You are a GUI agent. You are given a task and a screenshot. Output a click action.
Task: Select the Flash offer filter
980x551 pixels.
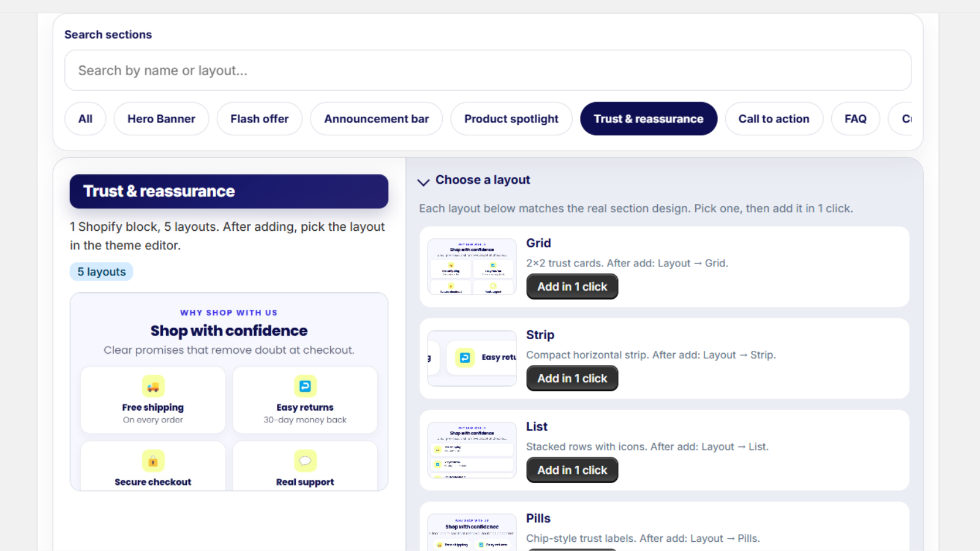coord(259,119)
